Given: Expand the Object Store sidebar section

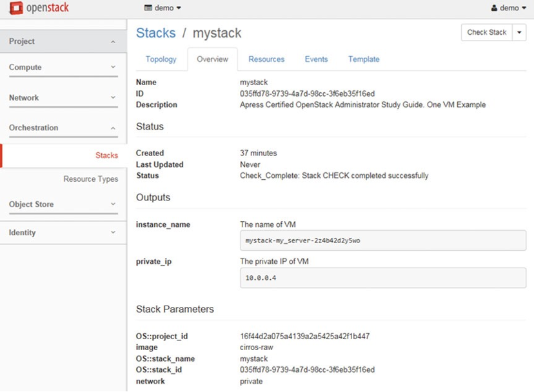Looking at the screenshot, I should [63, 204].
